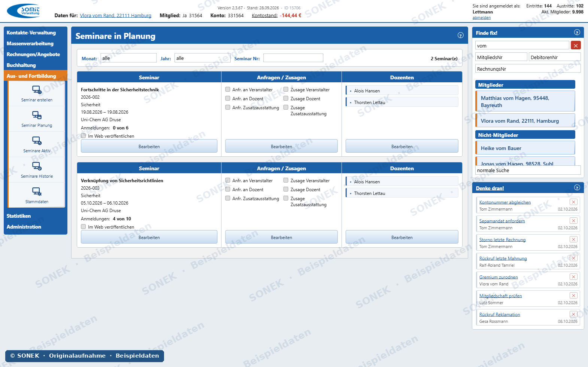Screen dimensions: 588x367
Task: Click the help icon in Seminare in Planung header
Action: pyautogui.click(x=461, y=35)
